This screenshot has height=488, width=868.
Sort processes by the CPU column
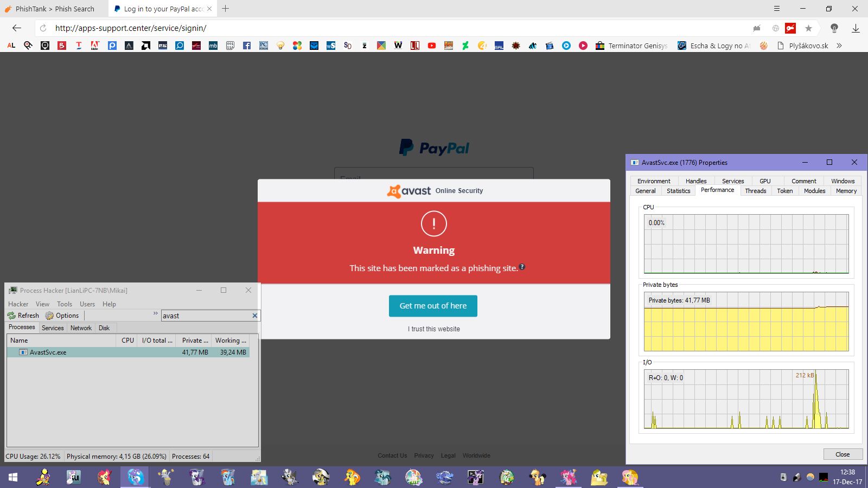pos(127,341)
